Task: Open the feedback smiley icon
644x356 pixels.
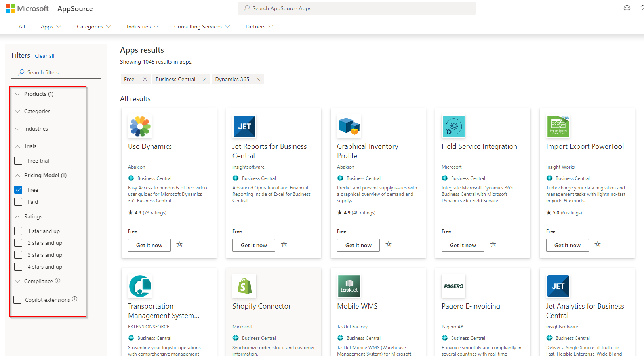Action: coord(627,8)
